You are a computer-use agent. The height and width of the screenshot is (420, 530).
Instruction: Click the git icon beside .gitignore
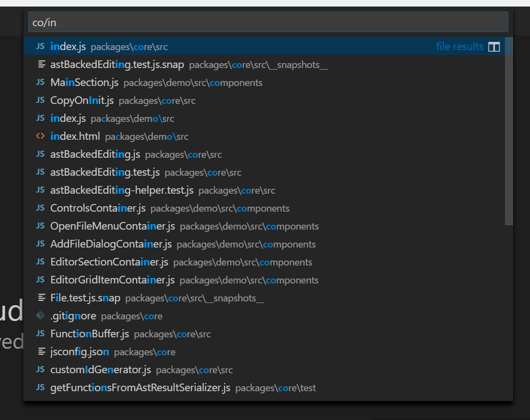coord(40,316)
